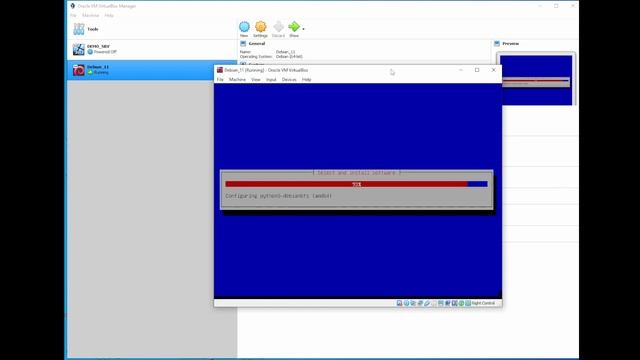This screenshot has width=640, height=360.
Task: Open Input menu in Debian_11 VM window
Action: pyautogui.click(x=271, y=80)
